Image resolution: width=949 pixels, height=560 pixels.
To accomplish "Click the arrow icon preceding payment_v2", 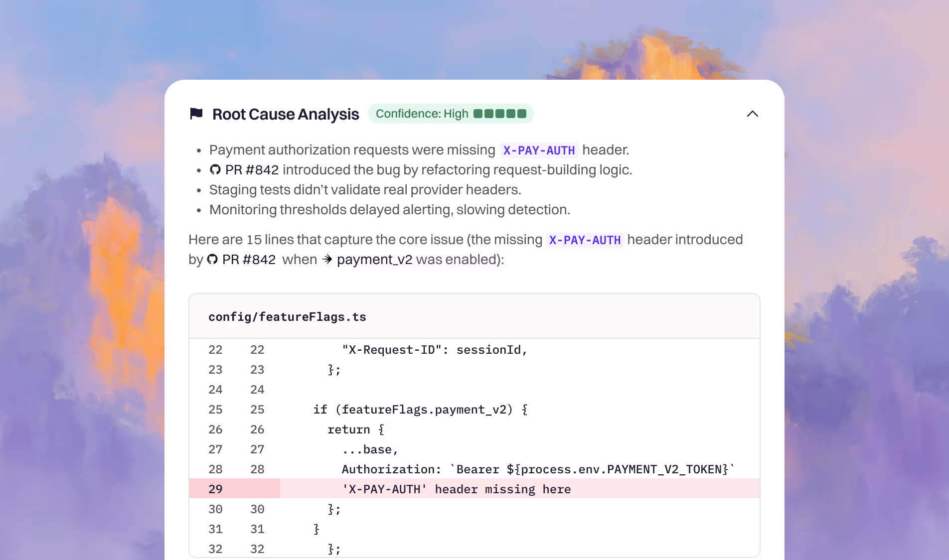I will pos(326,260).
